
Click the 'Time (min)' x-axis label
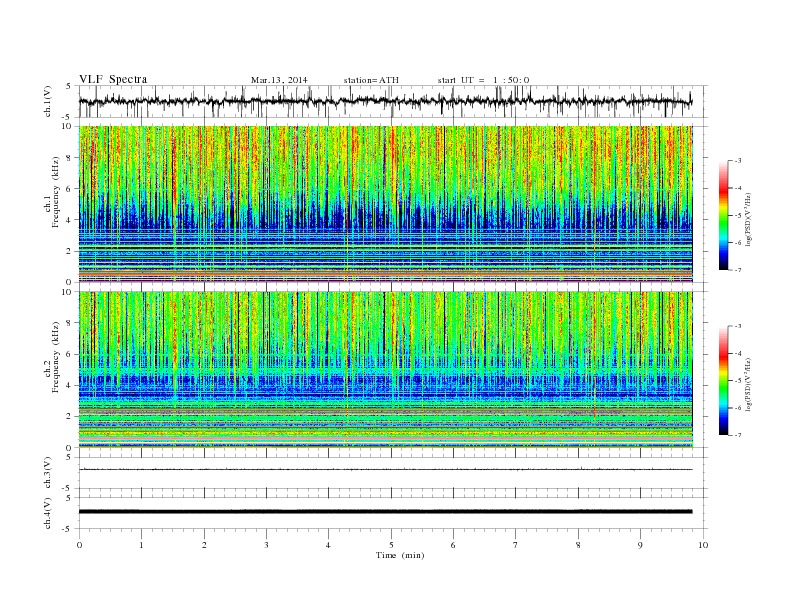[400, 555]
